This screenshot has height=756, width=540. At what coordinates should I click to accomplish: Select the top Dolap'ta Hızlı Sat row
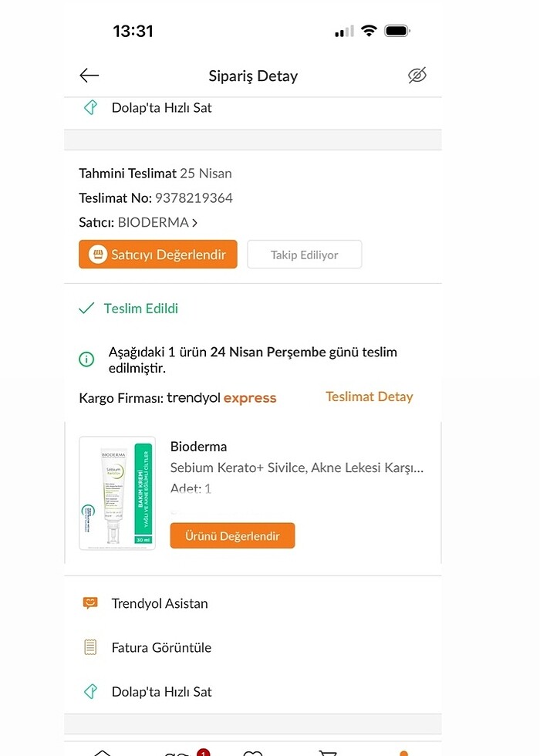tap(161, 108)
